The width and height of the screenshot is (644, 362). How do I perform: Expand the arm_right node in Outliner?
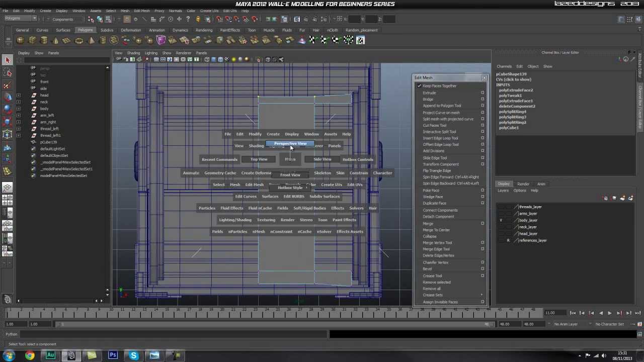pos(19,122)
